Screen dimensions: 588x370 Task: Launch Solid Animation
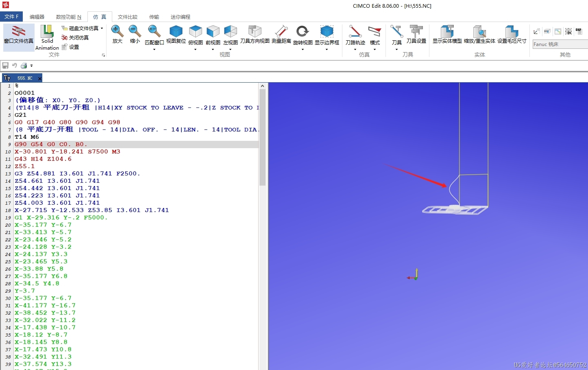(47, 37)
